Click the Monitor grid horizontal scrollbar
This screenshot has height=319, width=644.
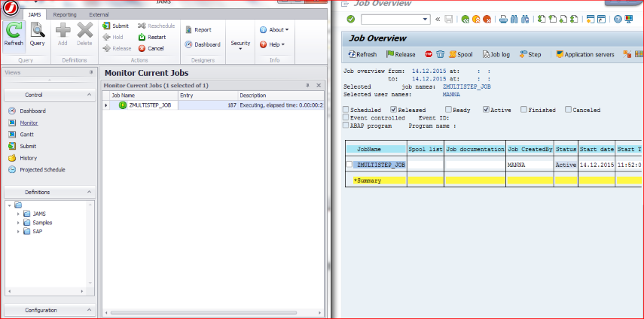pyautogui.click(x=203, y=313)
